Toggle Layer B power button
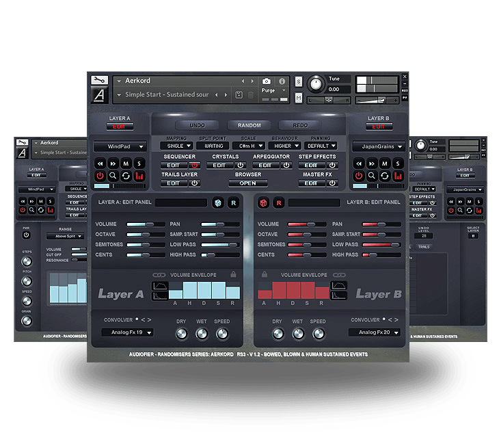 pos(359,176)
